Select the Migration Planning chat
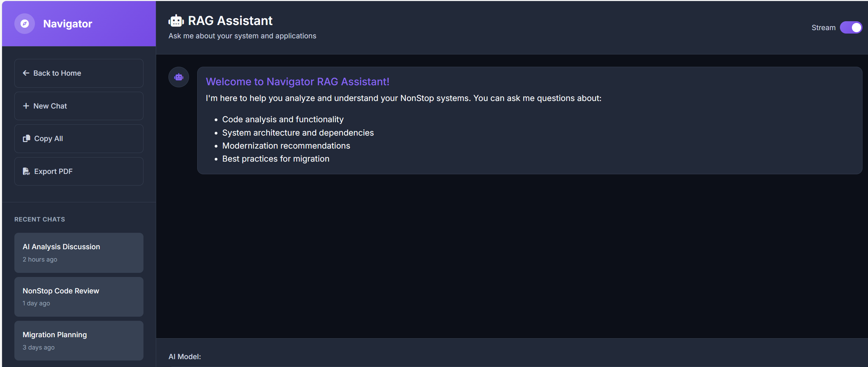Screen dimensions: 868x367 point(78,340)
